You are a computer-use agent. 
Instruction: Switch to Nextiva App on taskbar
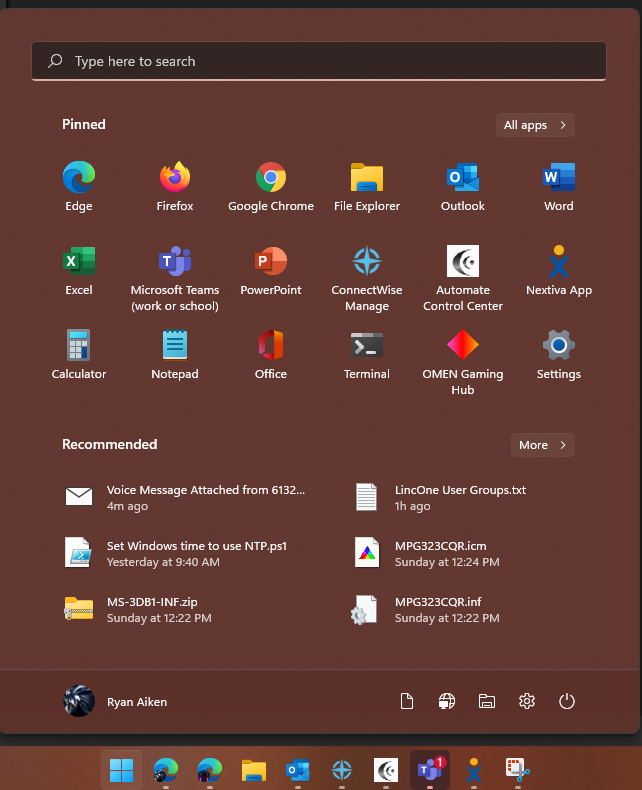point(474,770)
